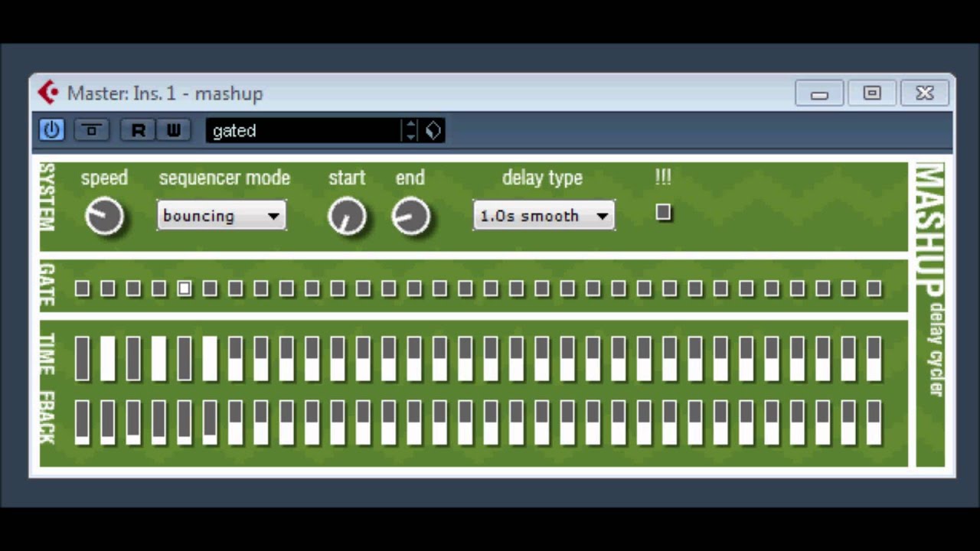Toggle the last GATE step box
The image size is (980, 551).
[x=874, y=289]
